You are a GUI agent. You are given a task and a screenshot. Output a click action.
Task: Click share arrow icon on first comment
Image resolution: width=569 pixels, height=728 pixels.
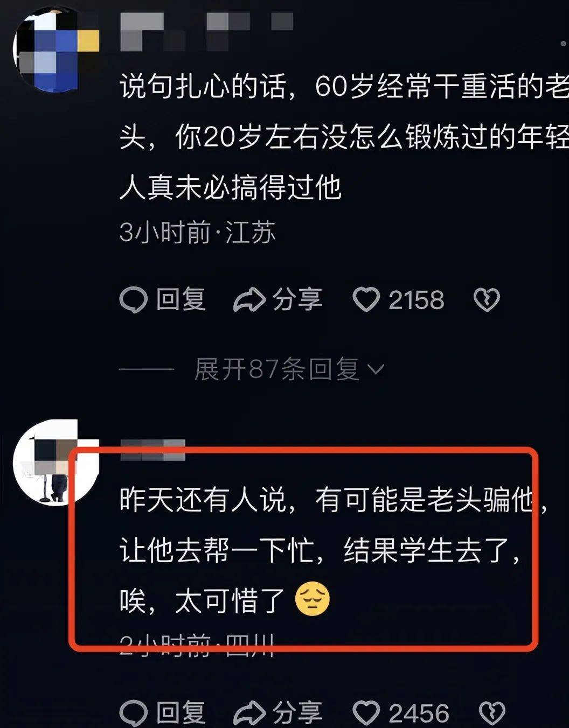coord(249,300)
